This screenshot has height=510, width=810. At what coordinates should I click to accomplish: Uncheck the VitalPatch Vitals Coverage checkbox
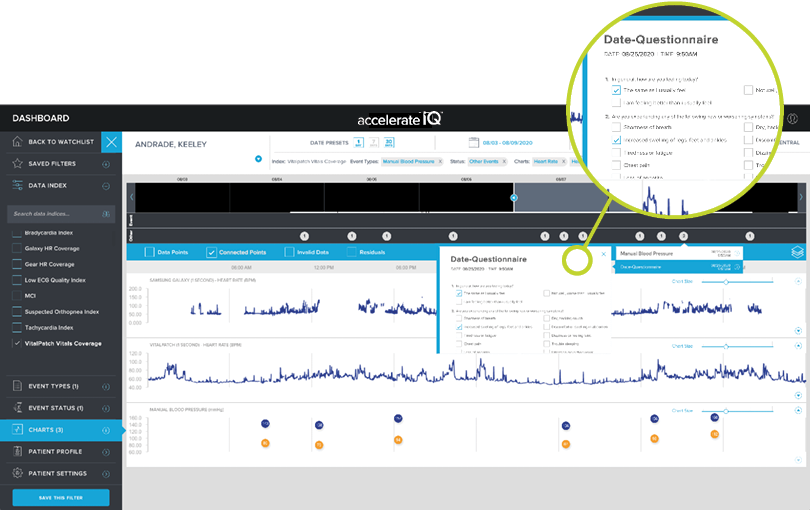(17, 343)
